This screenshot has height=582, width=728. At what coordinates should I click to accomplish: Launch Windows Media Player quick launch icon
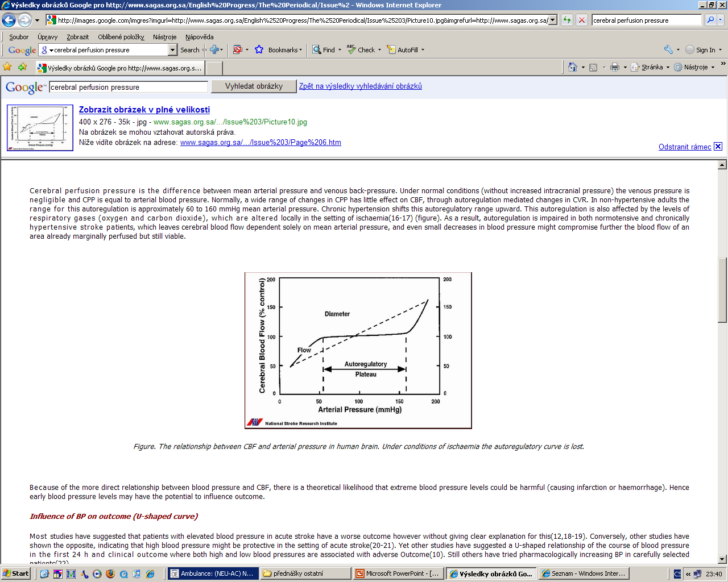click(x=97, y=574)
